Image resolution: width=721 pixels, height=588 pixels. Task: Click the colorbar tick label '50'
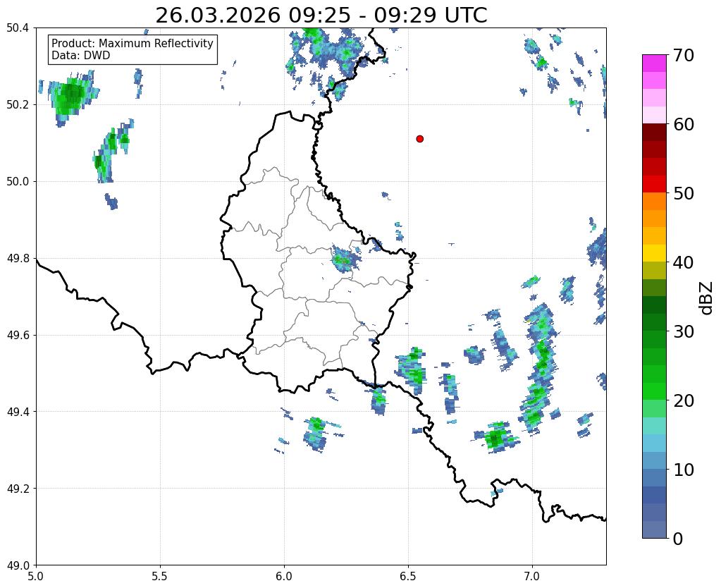[684, 193]
